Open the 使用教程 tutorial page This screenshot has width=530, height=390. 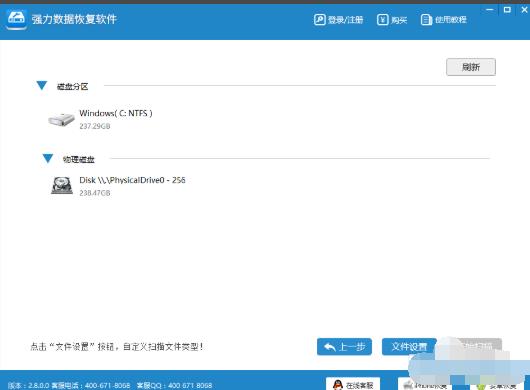443,20
